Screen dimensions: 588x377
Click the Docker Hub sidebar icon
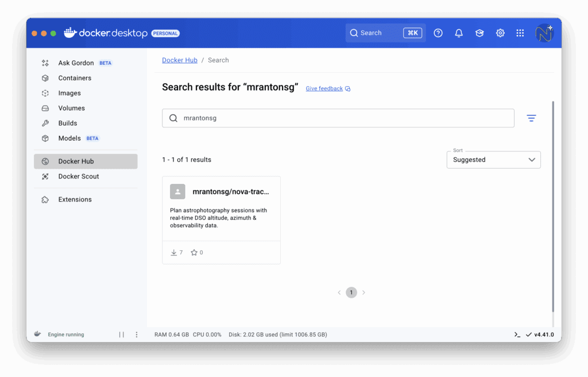click(x=45, y=161)
